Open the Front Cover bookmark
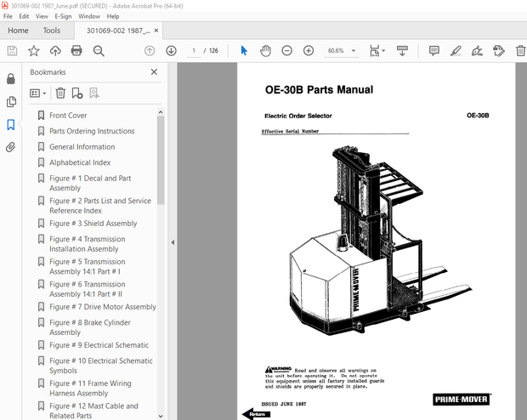 click(x=68, y=116)
